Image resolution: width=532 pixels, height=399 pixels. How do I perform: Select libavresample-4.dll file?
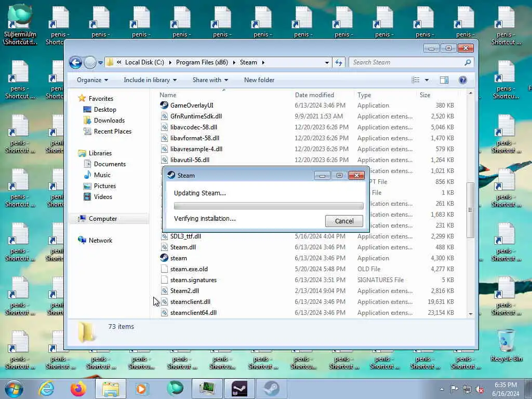196,149
